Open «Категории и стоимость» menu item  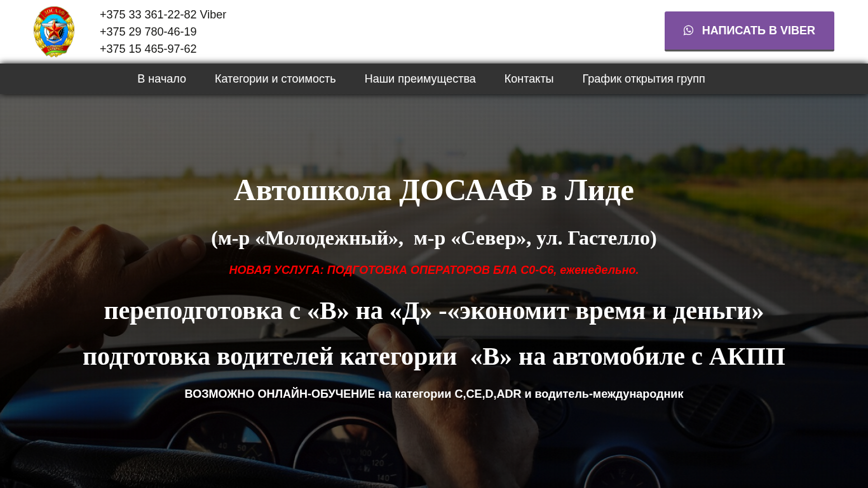coord(275,79)
